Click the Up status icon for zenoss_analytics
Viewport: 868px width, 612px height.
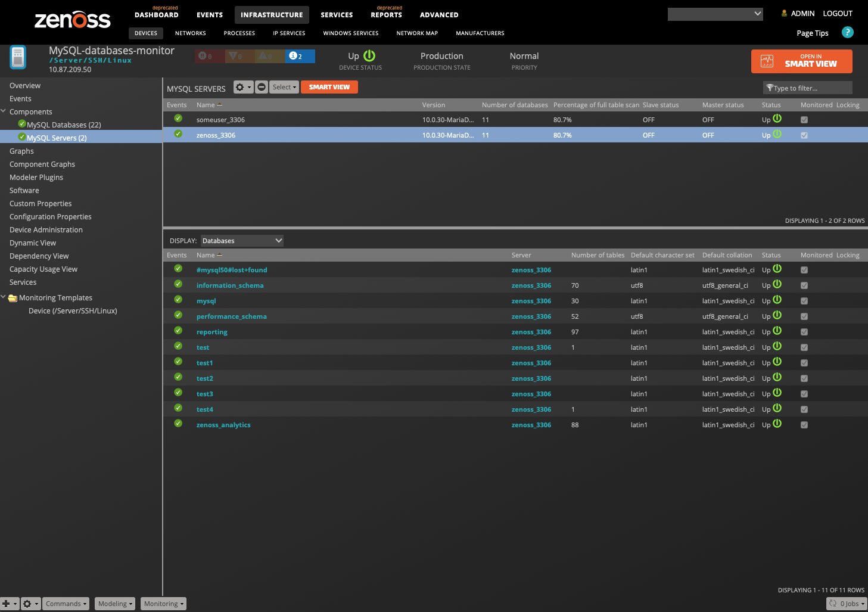point(777,424)
